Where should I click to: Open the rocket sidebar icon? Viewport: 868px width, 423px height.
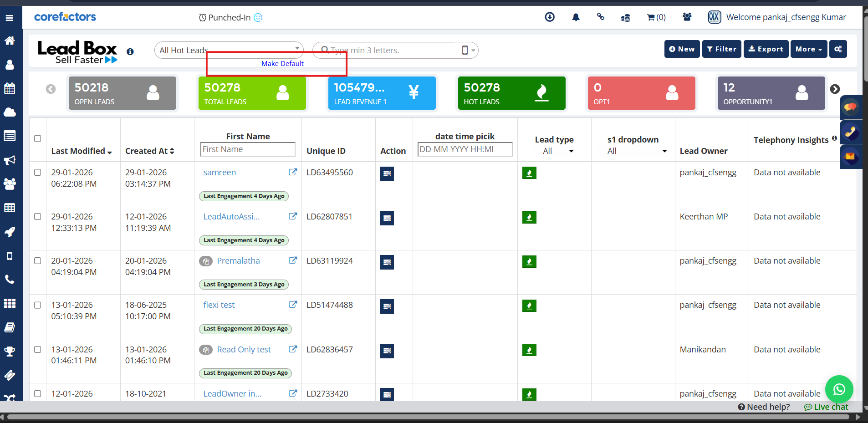pyautogui.click(x=10, y=232)
